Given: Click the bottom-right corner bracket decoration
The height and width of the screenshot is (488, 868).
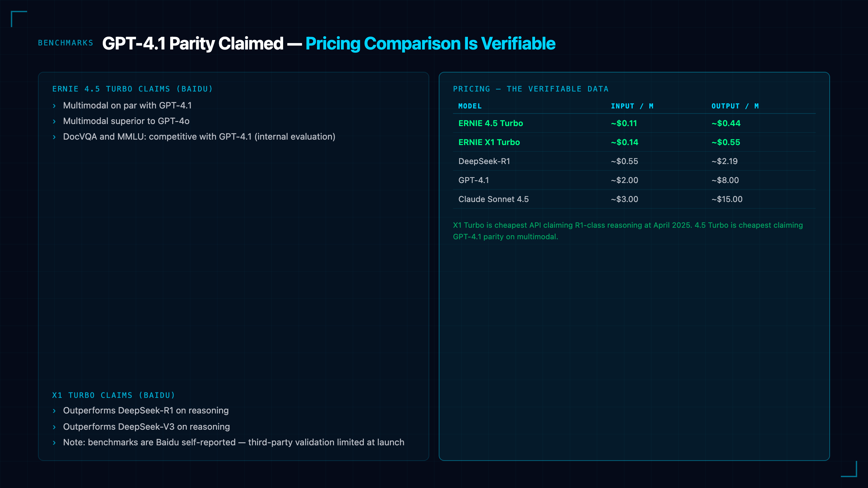Looking at the screenshot, I should [x=849, y=469].
